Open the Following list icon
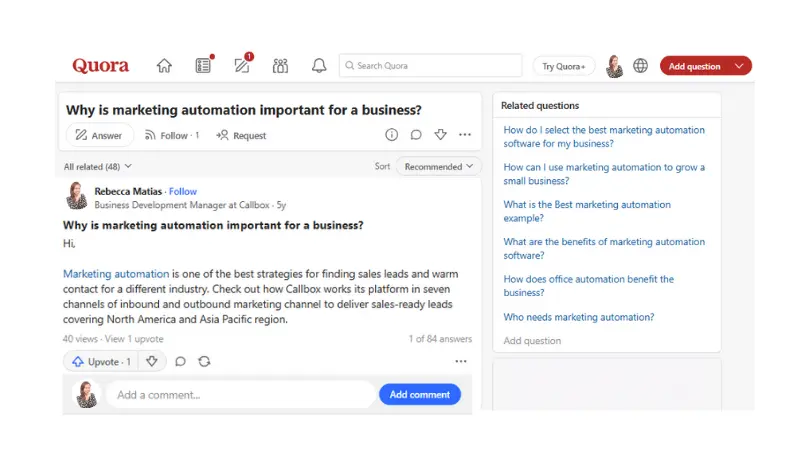 point(203,66)
